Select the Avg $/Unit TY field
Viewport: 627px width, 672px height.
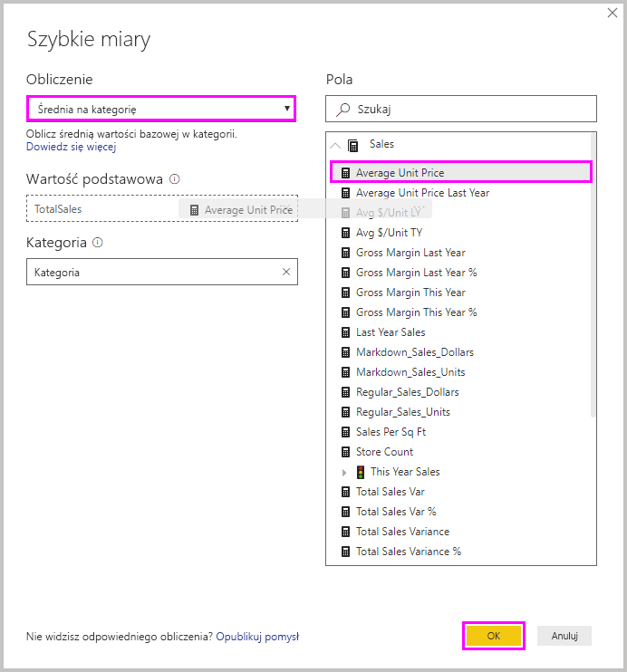389,233
